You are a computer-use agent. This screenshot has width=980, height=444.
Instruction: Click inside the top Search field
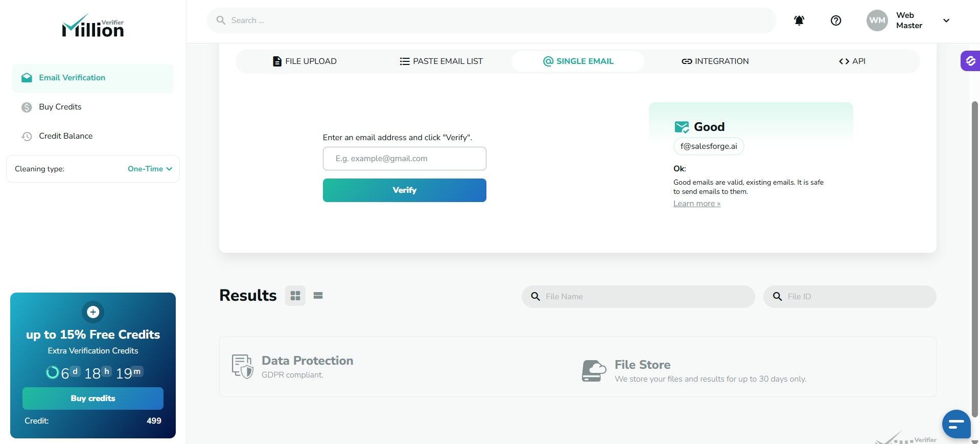tap(492, 20)
